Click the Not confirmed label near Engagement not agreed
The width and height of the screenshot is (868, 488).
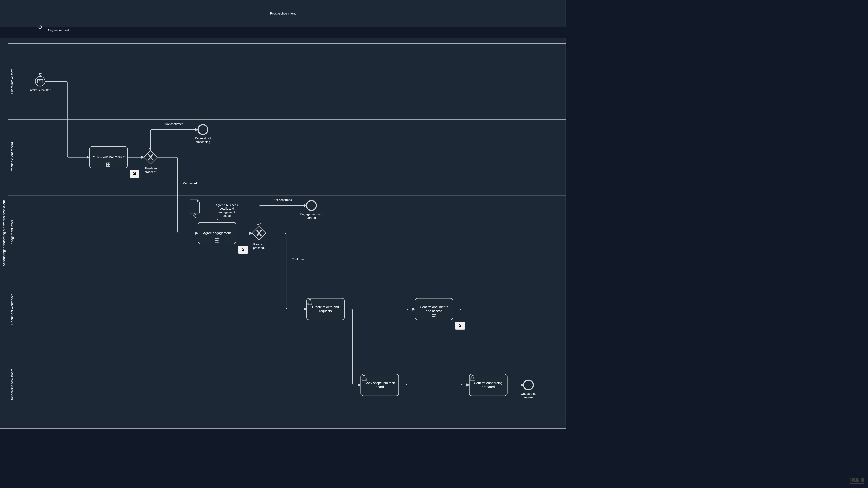coord(283,200)
